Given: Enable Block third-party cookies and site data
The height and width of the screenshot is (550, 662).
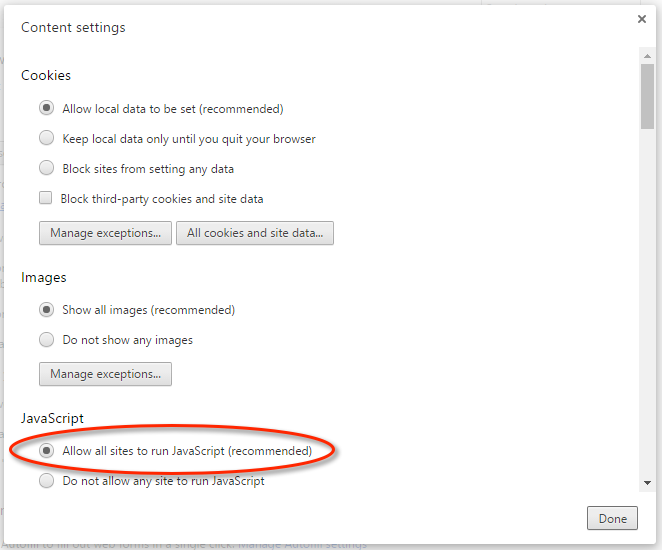Looking at the screenshot, I should coord(46,199).
